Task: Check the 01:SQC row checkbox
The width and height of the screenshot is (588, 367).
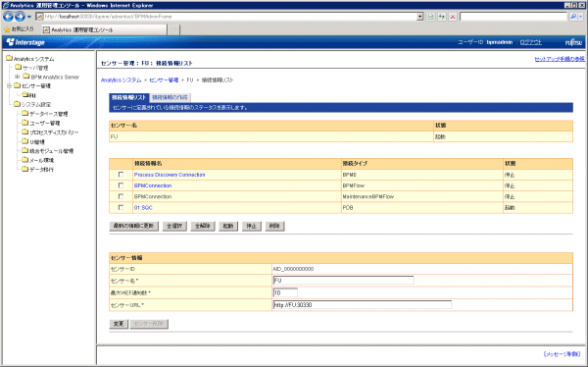Action: point(121,207)
